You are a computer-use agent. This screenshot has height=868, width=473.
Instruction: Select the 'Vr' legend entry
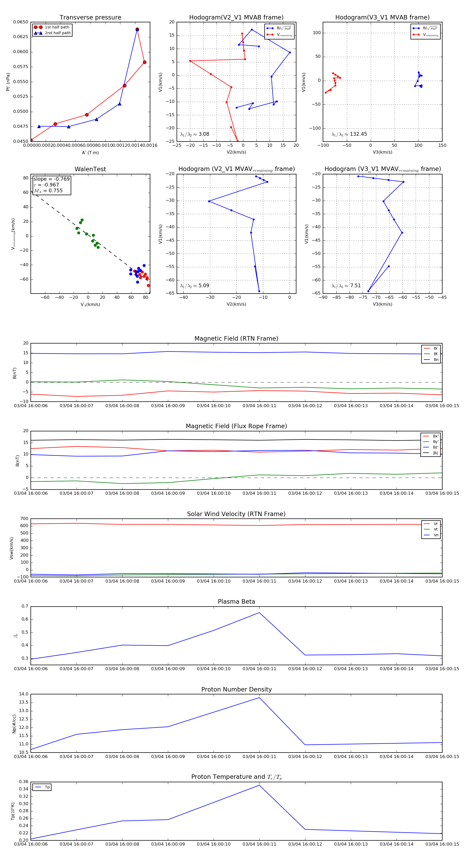point(431,524)
